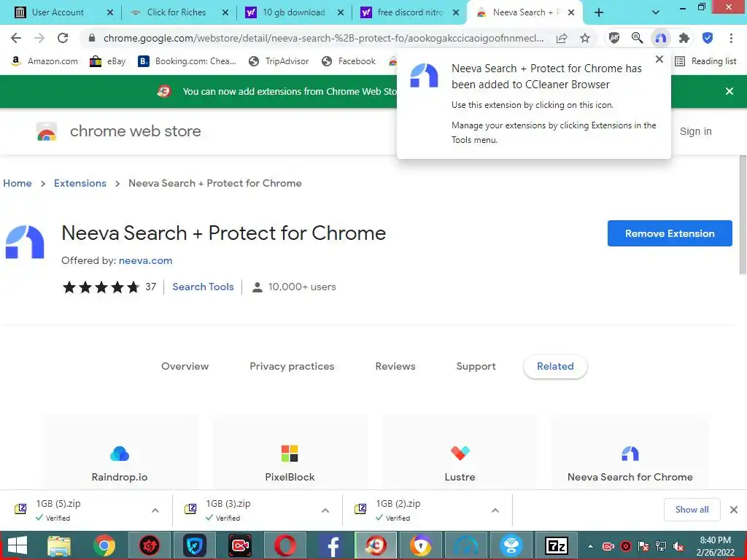This screenshot has height=560, width=747.
Task: Open Opera browser from the taskbar
Action: point(285,545)
